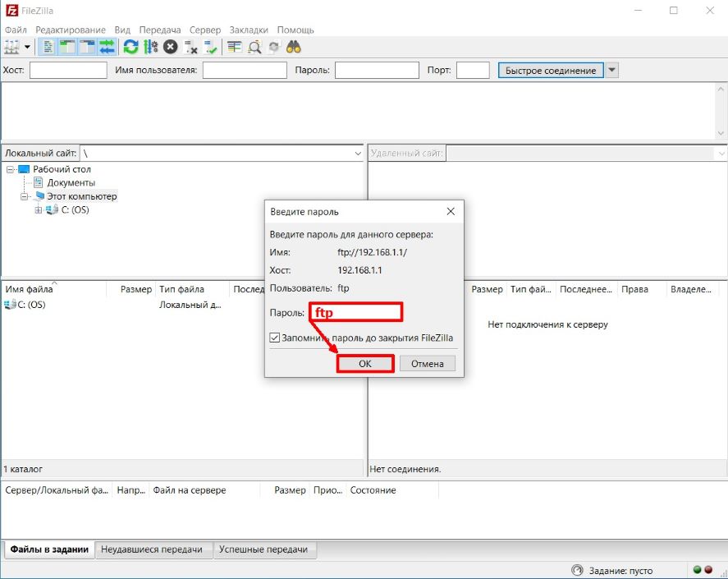728x579 pixels.
Task: Click the binoculars file search icon
Action: [x=294, y=48]
